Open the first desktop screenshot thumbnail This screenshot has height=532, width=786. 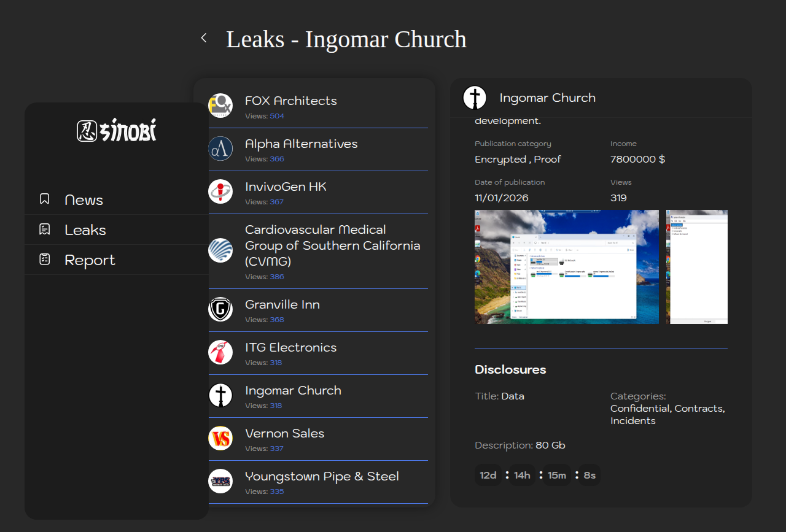[567, 267]
